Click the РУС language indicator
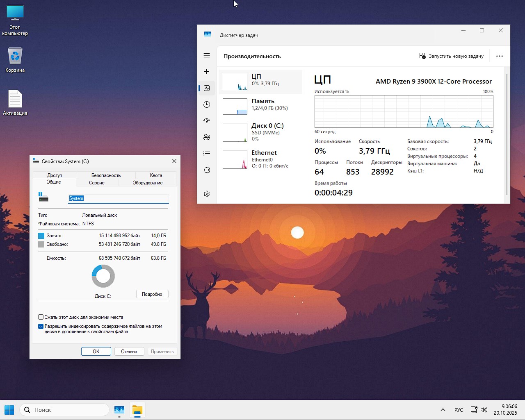 click(459, 410)
